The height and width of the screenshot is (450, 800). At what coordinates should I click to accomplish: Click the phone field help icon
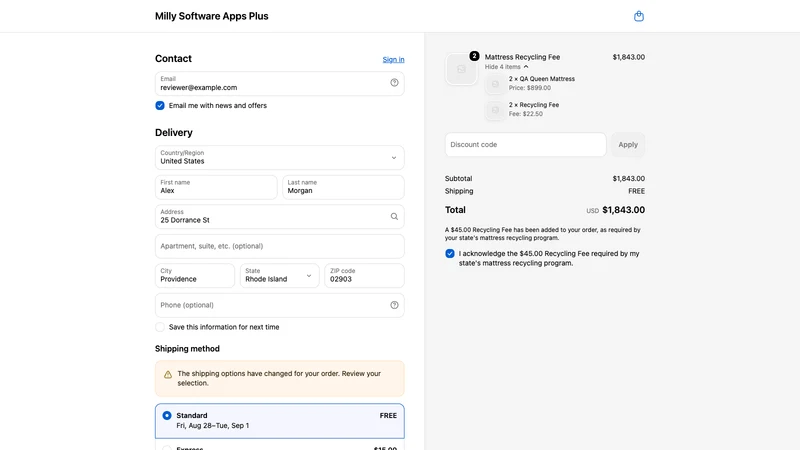point(394,305)
